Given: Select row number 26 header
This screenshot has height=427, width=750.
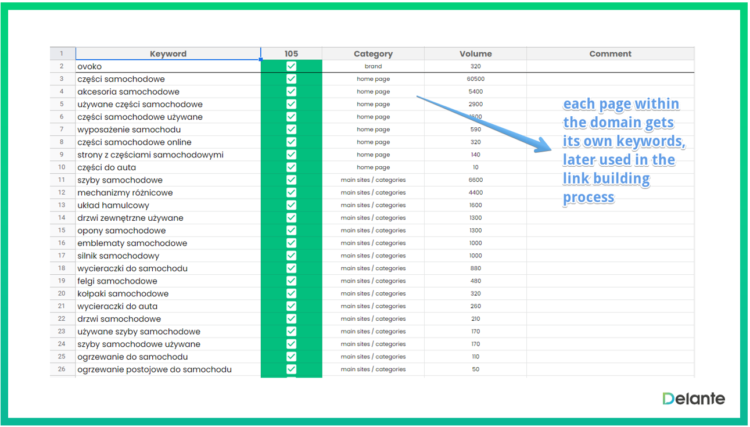Looking at the screenshot, I should click(62, 369).
